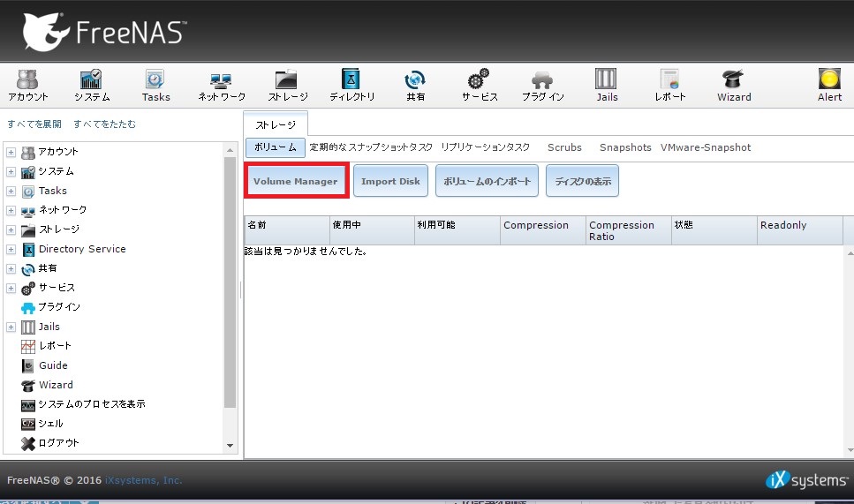
Task: Click the iXsystems logo in footer
Action: coord(806,480)
